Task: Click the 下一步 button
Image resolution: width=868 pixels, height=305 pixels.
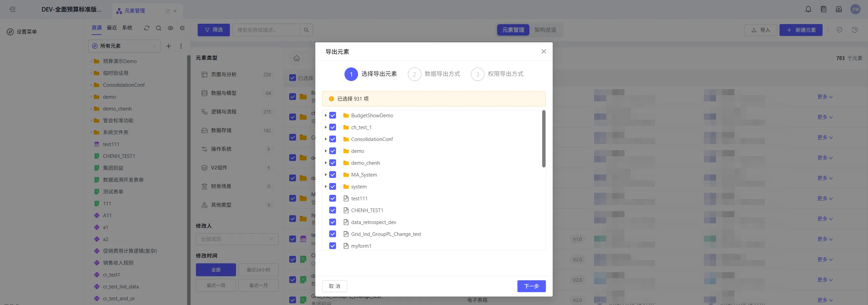Action: pyautogui.click(x=531, y=286)
